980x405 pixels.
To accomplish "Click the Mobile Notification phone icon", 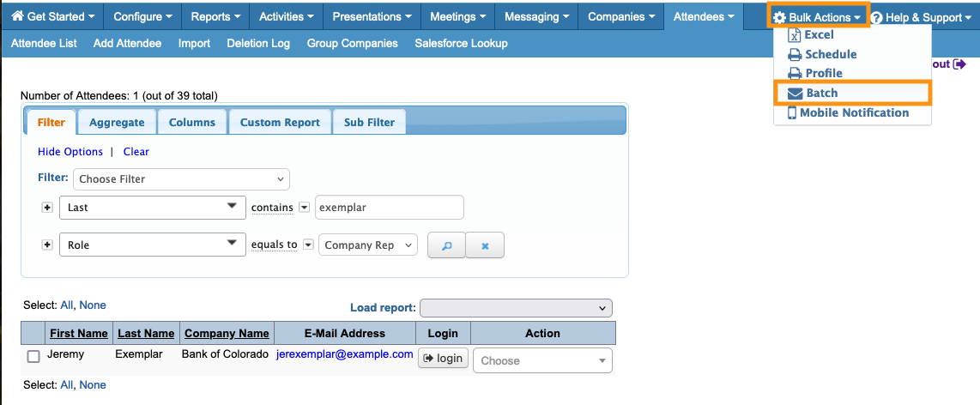I will point(792,112).
